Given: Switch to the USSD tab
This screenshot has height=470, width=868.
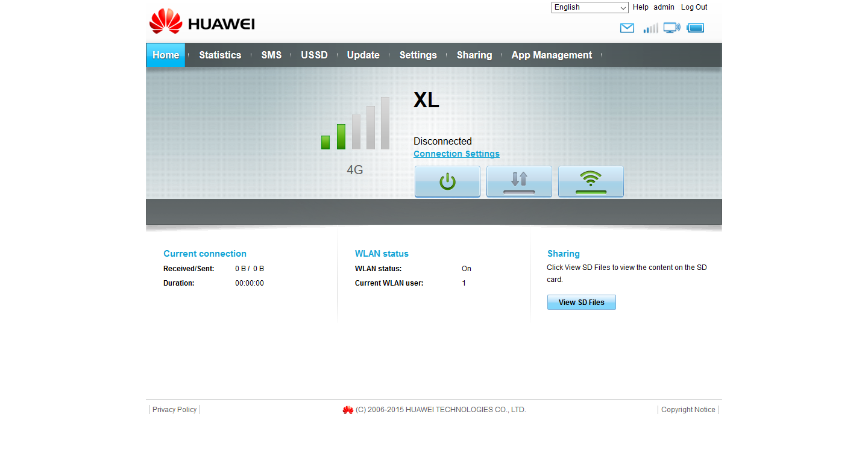Looking at the screenshot, I should [x=314, y=55].
